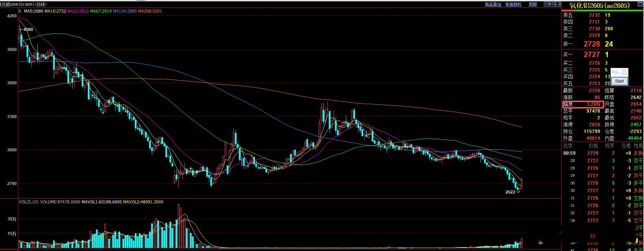Viewport: 644px width, 251px height.
Task: Click the MAVOL2:48091.3000 label
Action: (x=143, y=202)
